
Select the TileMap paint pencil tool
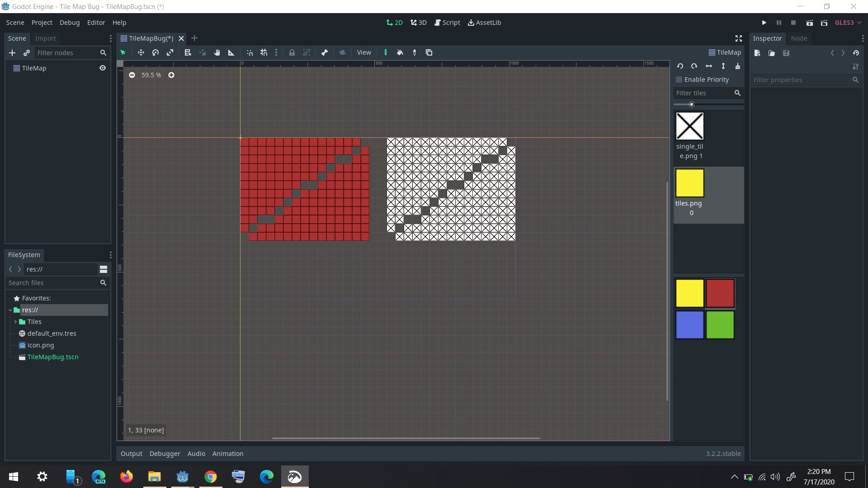tap(386, 52)
